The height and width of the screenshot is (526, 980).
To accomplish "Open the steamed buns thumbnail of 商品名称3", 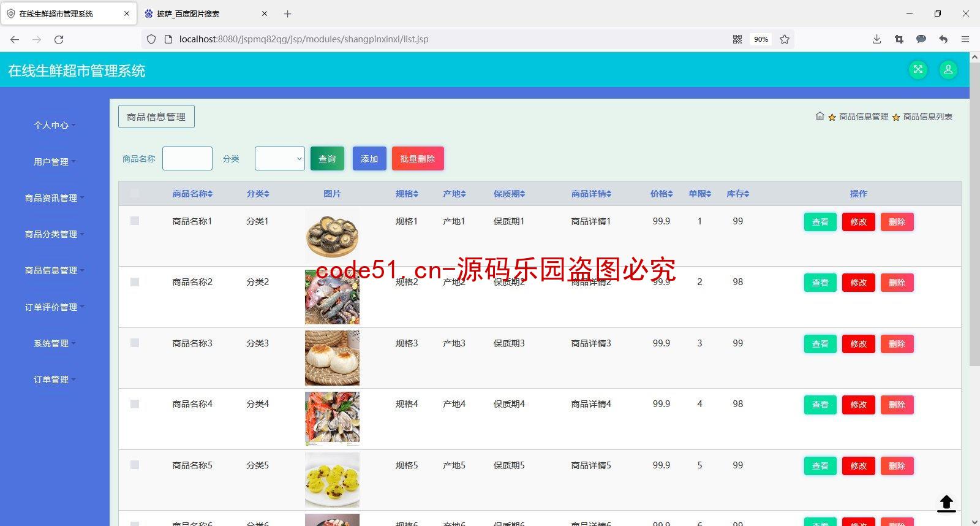I will pos(332,358).
